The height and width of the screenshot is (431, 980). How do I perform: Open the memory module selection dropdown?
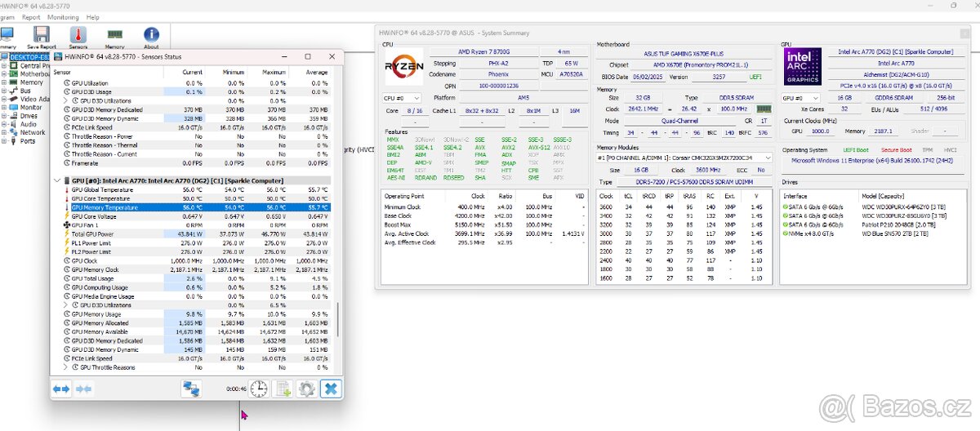point(684,157)
